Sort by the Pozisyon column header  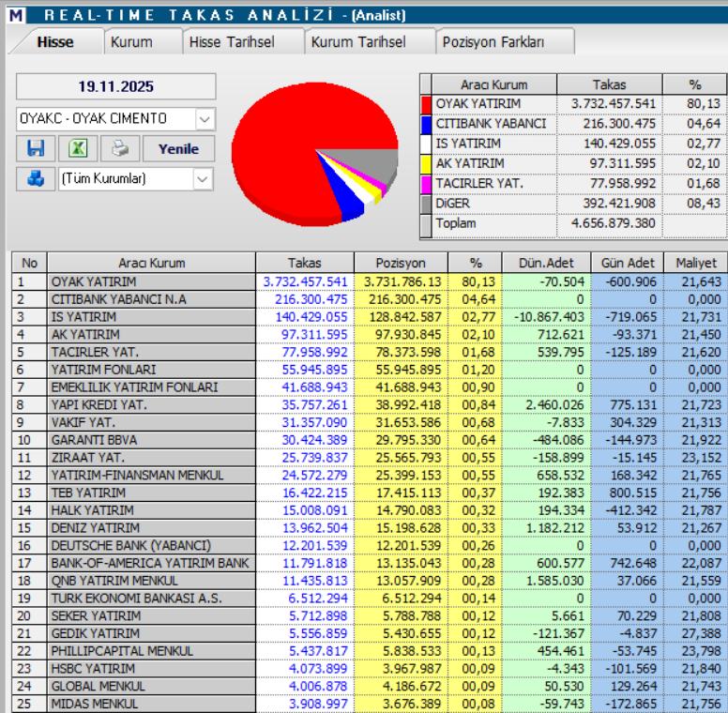click(401, 264)
